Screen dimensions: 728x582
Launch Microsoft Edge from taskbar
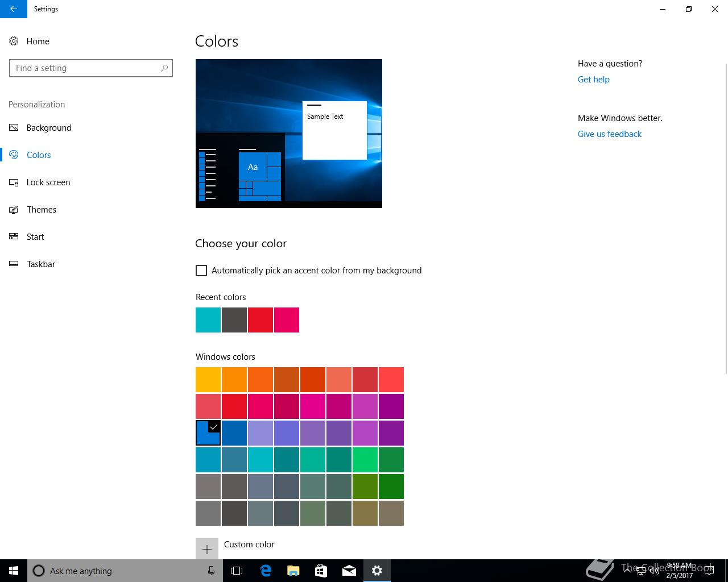click(x=266, y=571)
